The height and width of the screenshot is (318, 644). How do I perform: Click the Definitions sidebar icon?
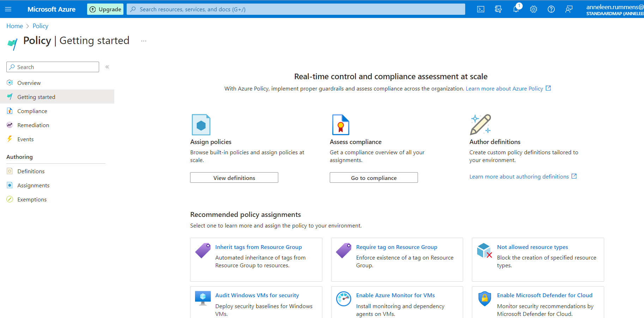coord(10,171)
